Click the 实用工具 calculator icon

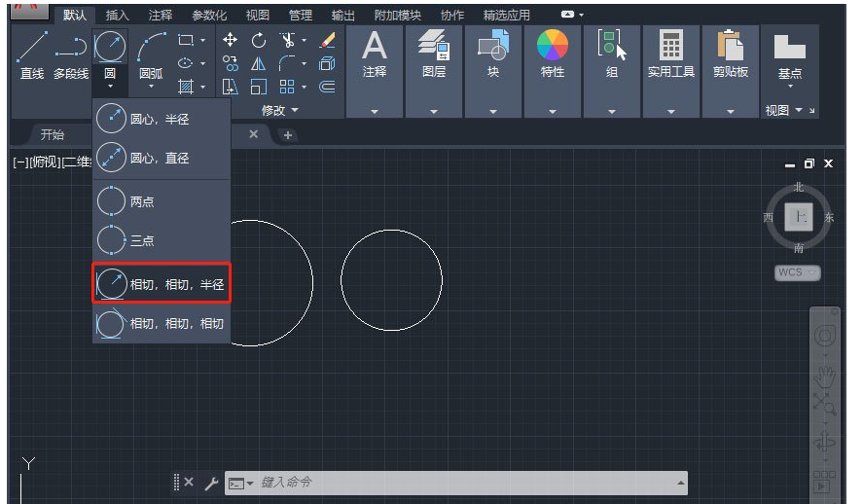click(671, 46)
